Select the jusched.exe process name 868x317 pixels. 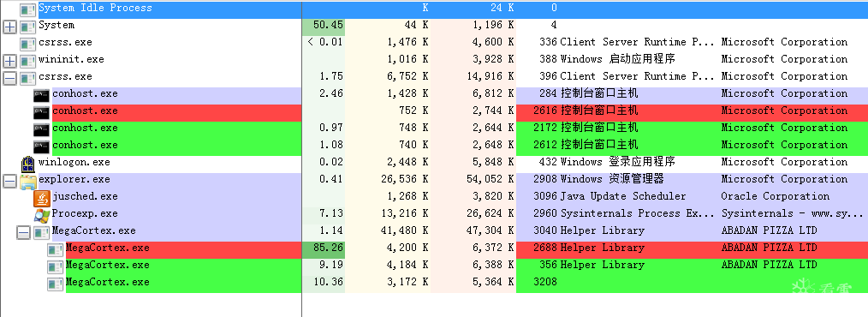point(85,196)
